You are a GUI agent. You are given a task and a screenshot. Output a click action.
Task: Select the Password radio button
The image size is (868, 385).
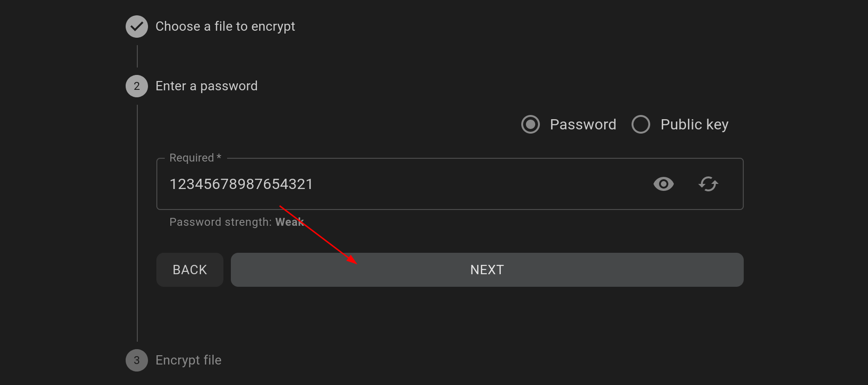coord(531,124)
